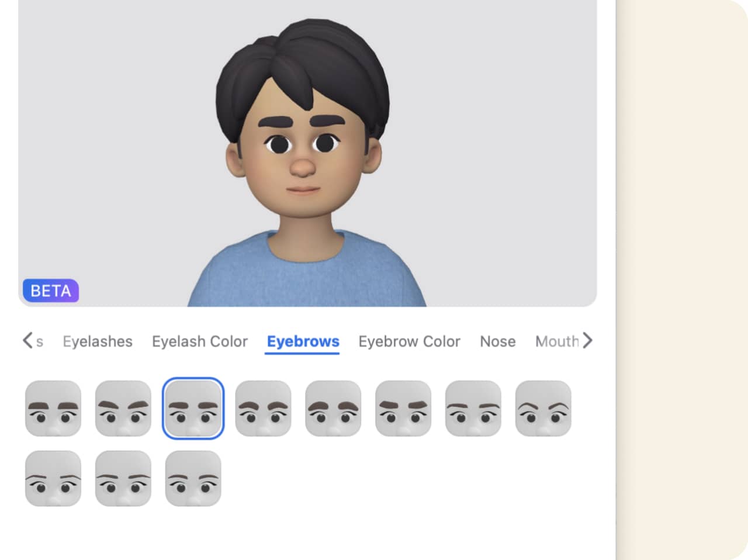Image resolution: width=748 pixels, height=560 pixels.
Task: Choose the second eyebrow style in top row
Action: point(123,409)
